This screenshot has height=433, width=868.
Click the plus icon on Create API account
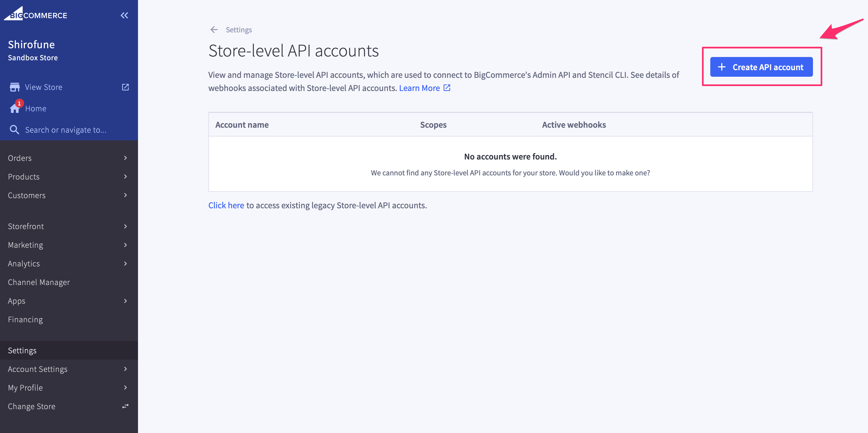click(722, 67)
